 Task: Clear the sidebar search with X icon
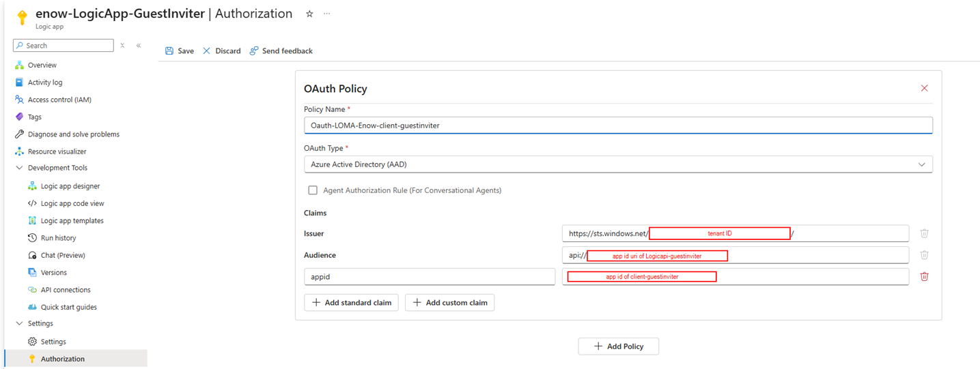click(x=122, y=46)
